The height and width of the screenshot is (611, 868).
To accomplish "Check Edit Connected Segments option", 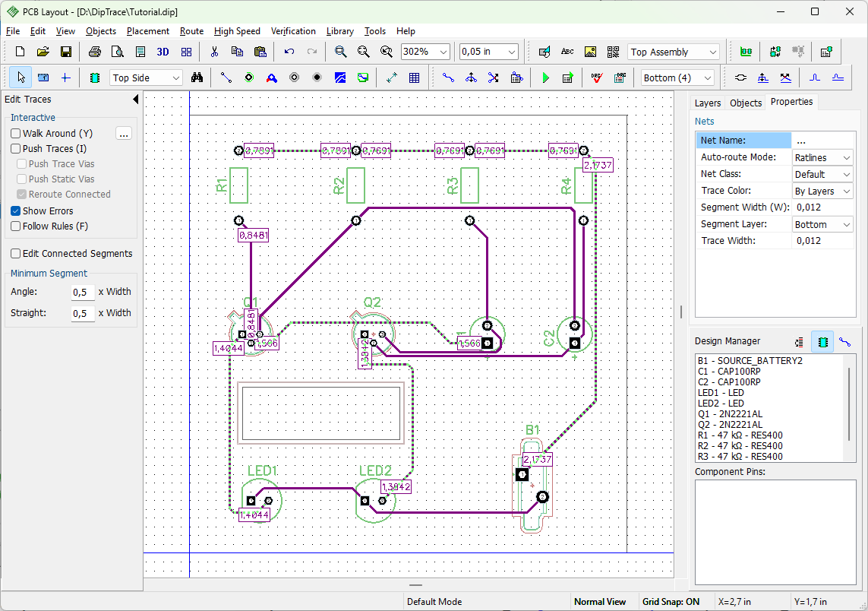I will 15,254.
